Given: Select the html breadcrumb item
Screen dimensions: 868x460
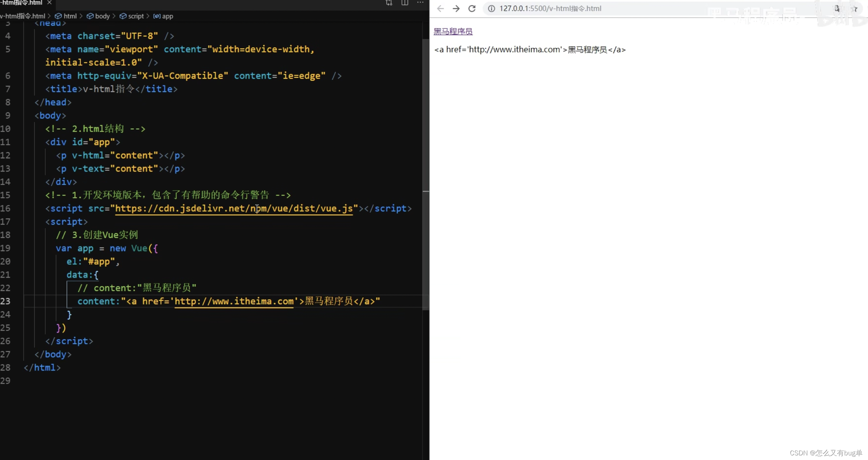Looking at the screenshot, I should point(66,16).
